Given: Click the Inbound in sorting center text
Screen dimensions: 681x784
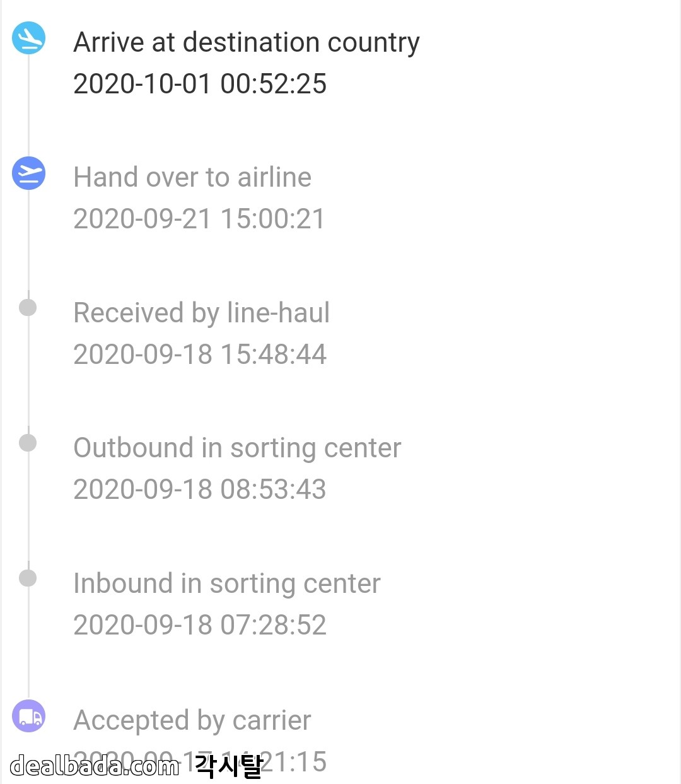Looking at the screenshot, I should 227,583.
